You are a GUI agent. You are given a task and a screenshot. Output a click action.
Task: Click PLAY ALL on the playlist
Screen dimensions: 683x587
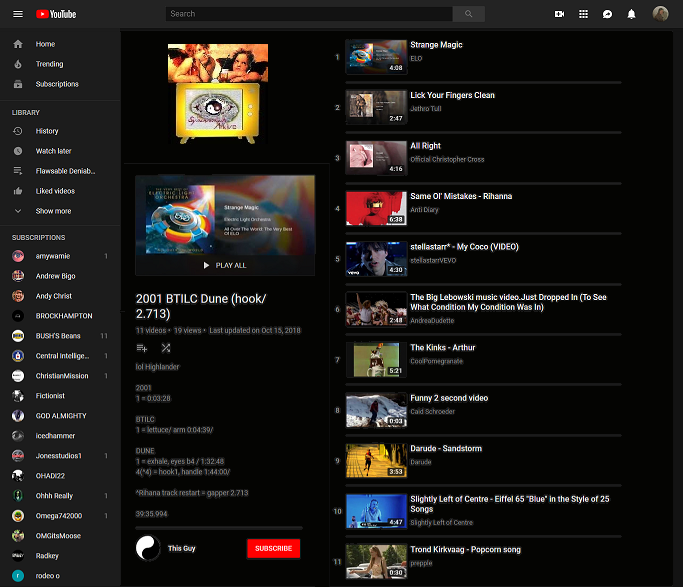[225, 265]
